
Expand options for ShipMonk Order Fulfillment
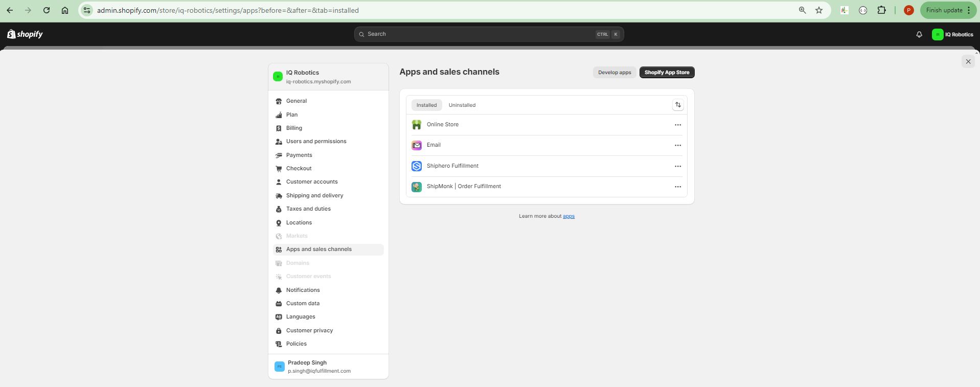(x=678, y=187)
